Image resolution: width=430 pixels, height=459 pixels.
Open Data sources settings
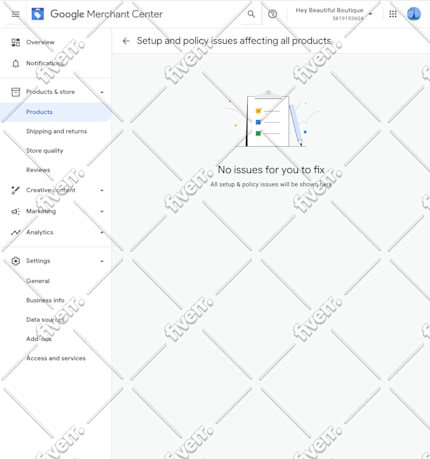[45, 320]
